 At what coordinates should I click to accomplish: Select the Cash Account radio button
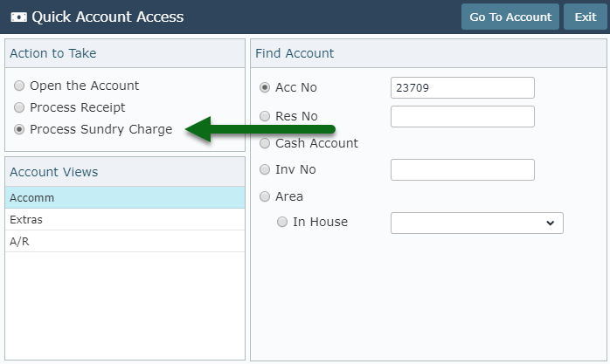[265, 143]
